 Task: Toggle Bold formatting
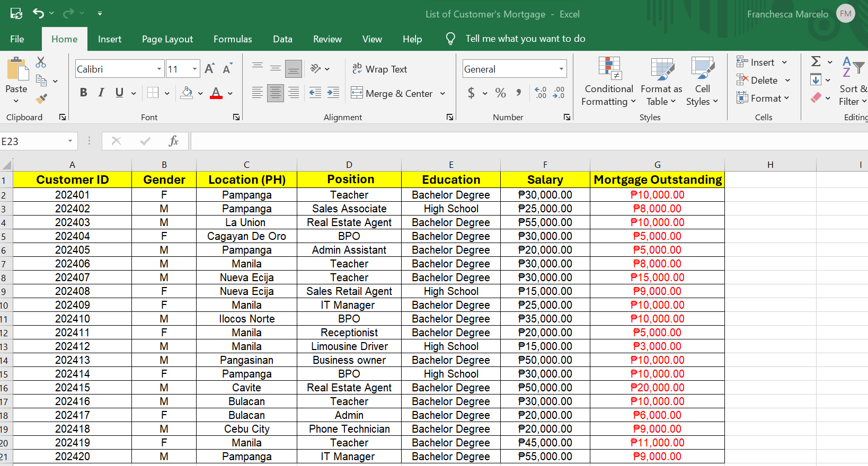coord(84,93)
